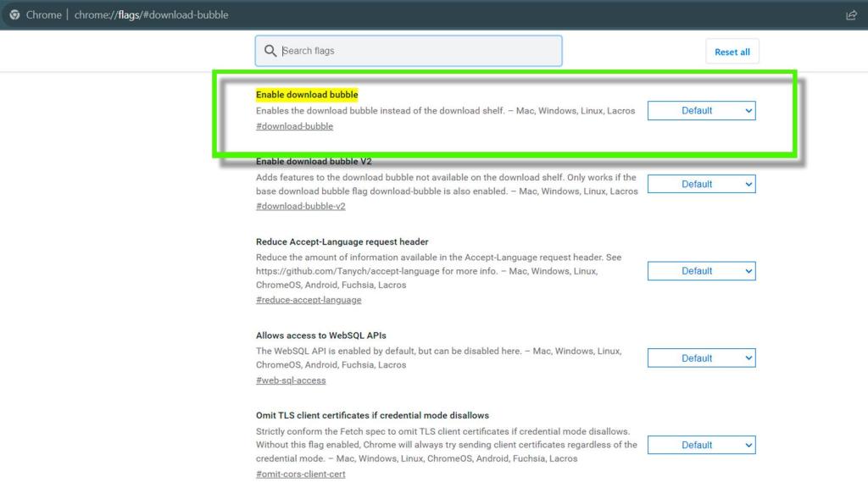Click the chrome://flags/#download-bubble URL text

[151, 15]
